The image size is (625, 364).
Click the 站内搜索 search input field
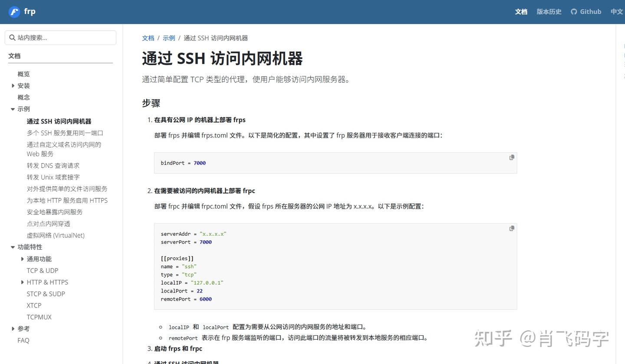pyautogui.click(x=60, y=37)
